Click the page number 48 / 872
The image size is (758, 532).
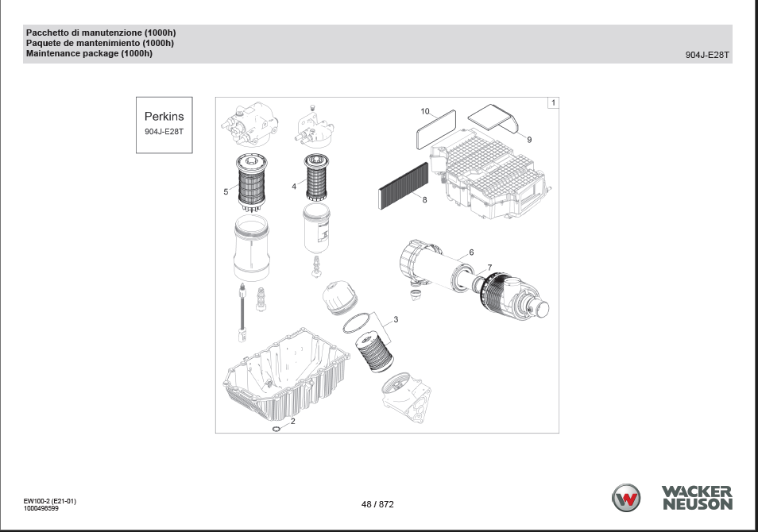[377, 504]
